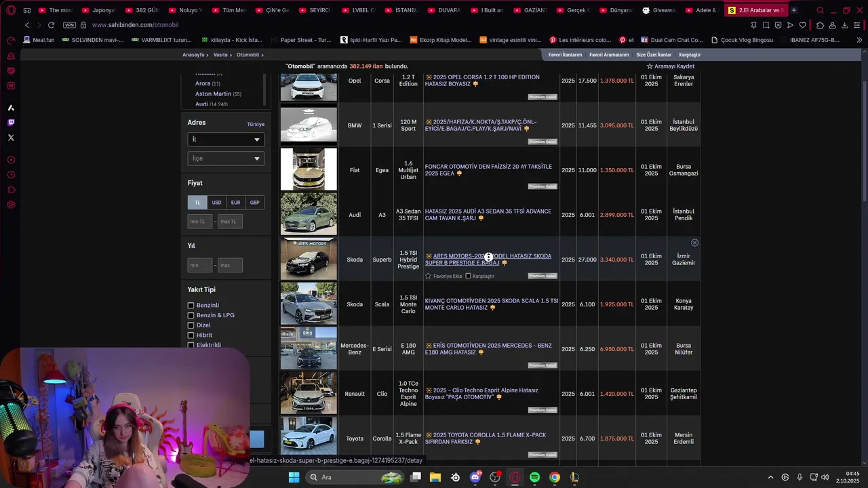Select GBP currency option
Screen dimensions: 868x488
coord(254,203)
